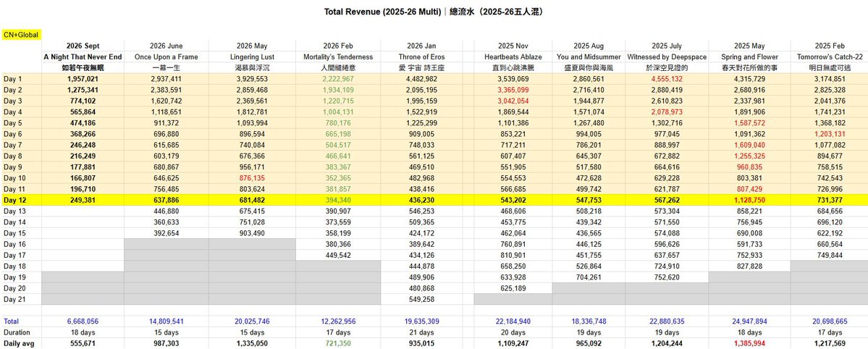
Task: Select cell with value 752,620
Action: (x=667, y=277)
